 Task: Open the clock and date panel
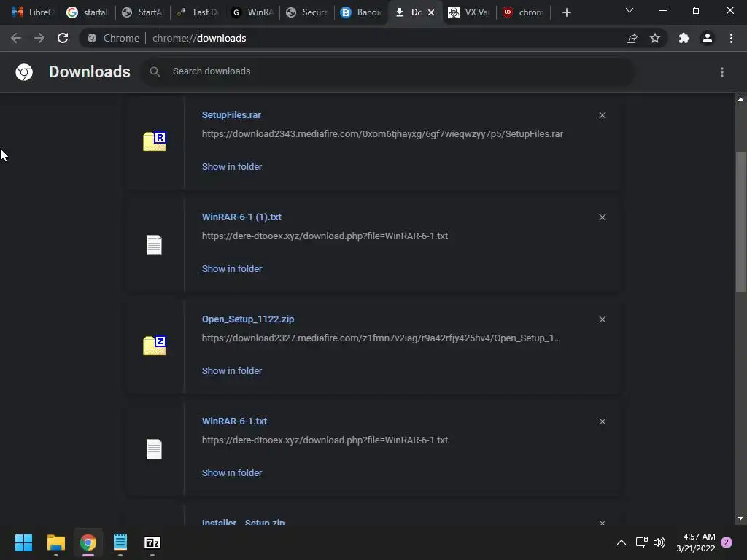tap(695, 542)
